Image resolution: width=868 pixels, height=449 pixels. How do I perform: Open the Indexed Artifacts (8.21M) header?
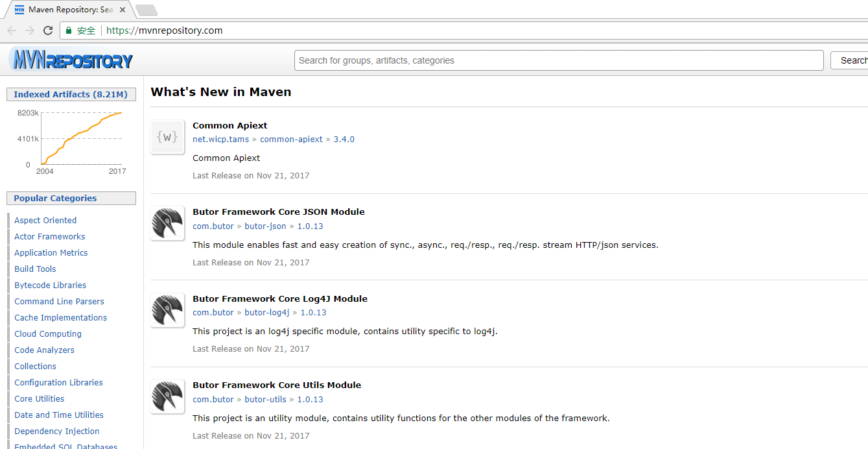tap(71, 94)
